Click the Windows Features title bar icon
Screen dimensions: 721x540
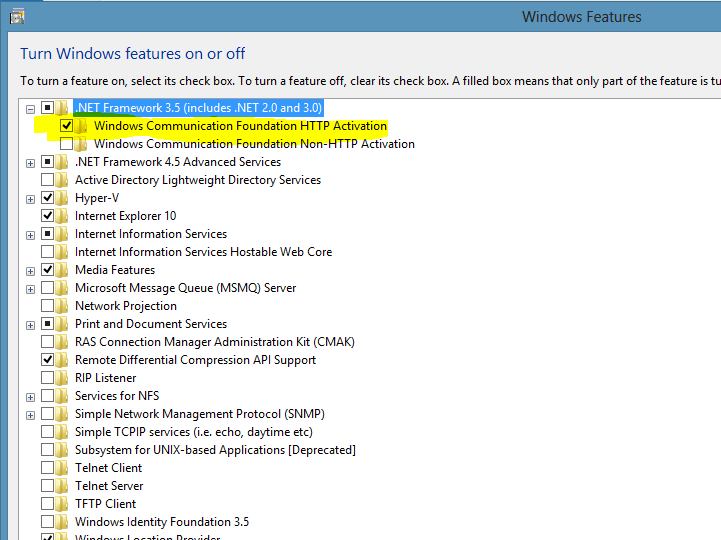[17, 17]
